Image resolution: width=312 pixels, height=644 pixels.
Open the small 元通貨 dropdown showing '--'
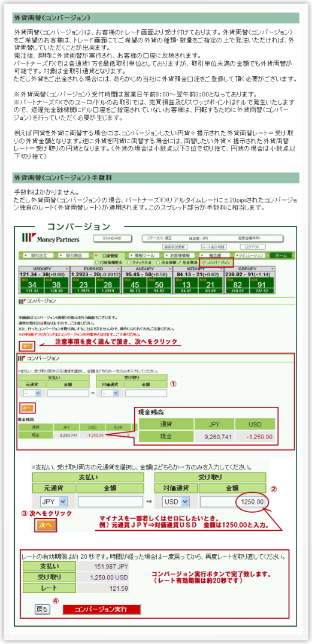31,394
